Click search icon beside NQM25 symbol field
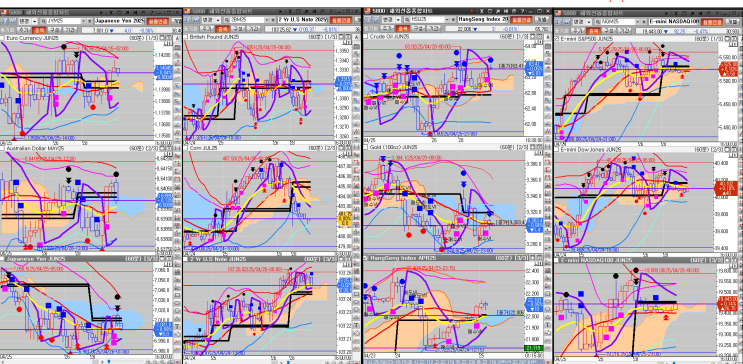 [x=597, y=22]
